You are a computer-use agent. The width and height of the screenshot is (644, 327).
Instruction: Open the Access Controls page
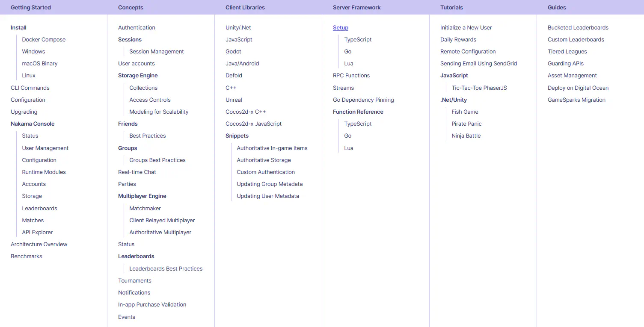150,100
